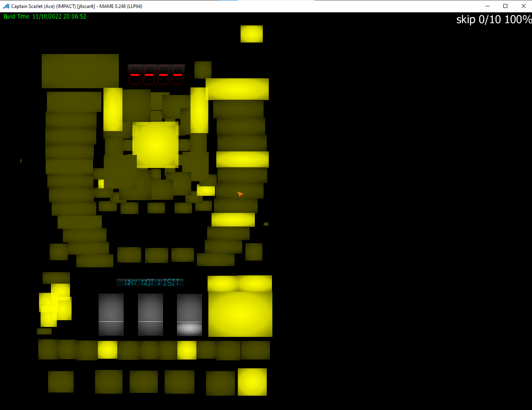Click the small lit lamp near the orange cursor
Image resolution: width=532 pixels, height=410 pixels.
[x=206, y=191]
